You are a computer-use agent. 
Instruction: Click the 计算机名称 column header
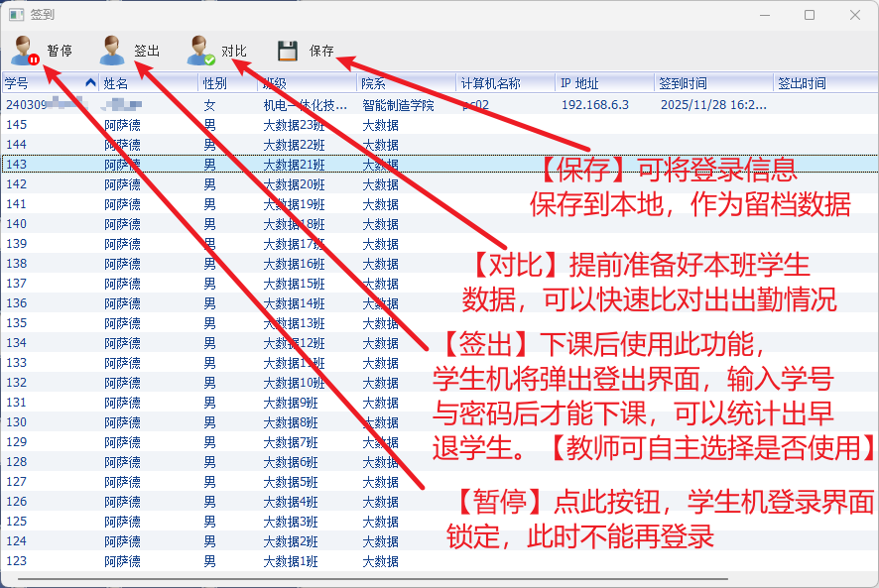(x=504, y=83)
